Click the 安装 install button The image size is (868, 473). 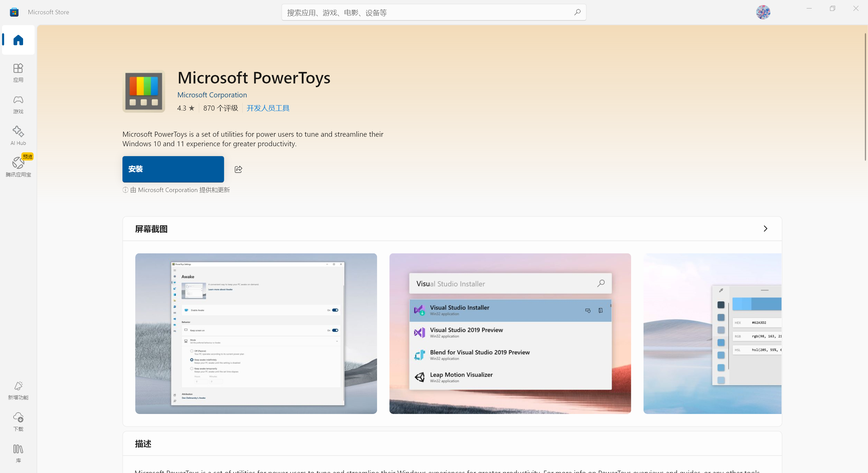click(x=173, y=169)
